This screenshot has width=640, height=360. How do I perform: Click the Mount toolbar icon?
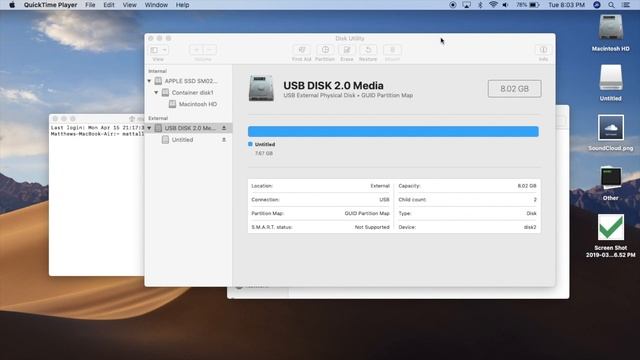tap(392, 50)
